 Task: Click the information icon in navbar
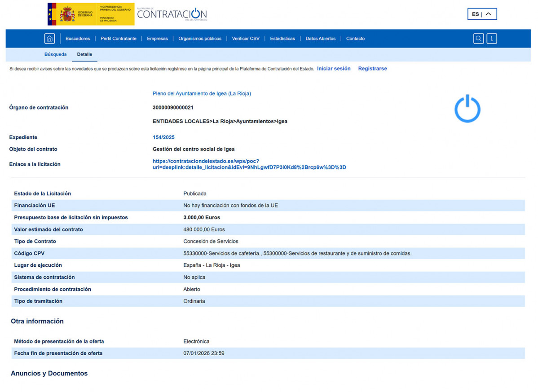[x=492, y=39]
